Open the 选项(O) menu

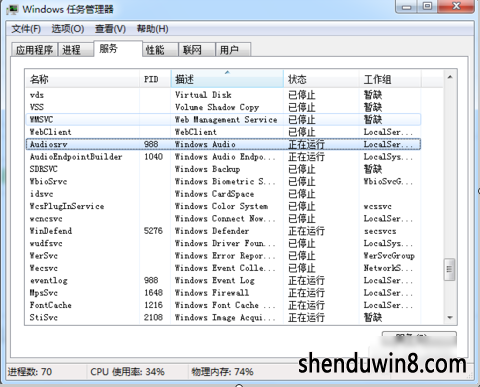[68, 29]
